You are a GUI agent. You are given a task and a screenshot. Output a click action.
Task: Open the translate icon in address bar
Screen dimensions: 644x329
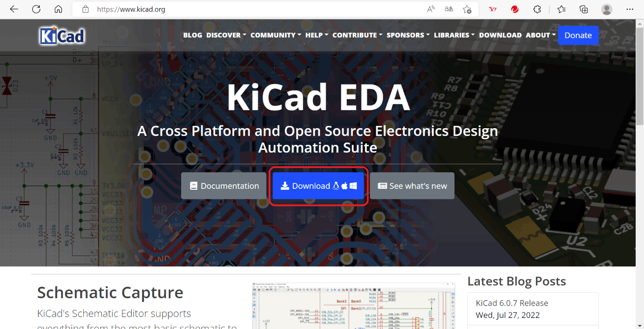tap(448, 9)
